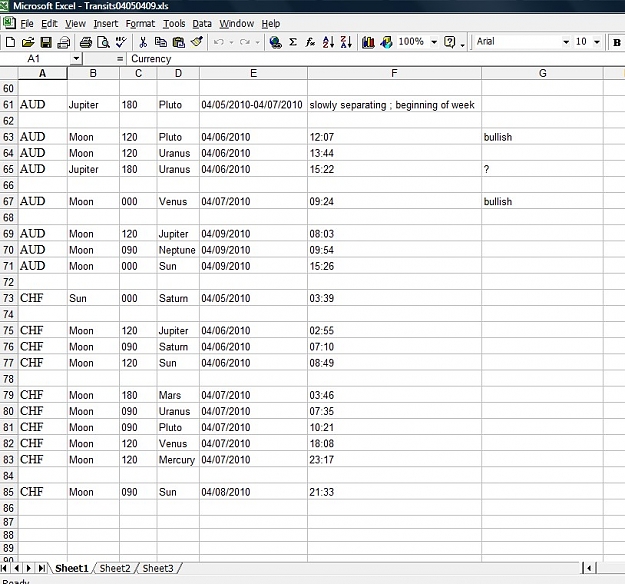The height and width of the screenshot is (584, 625).
Task: Save the workbook with floppy icon
Action: tap(46, 42)
